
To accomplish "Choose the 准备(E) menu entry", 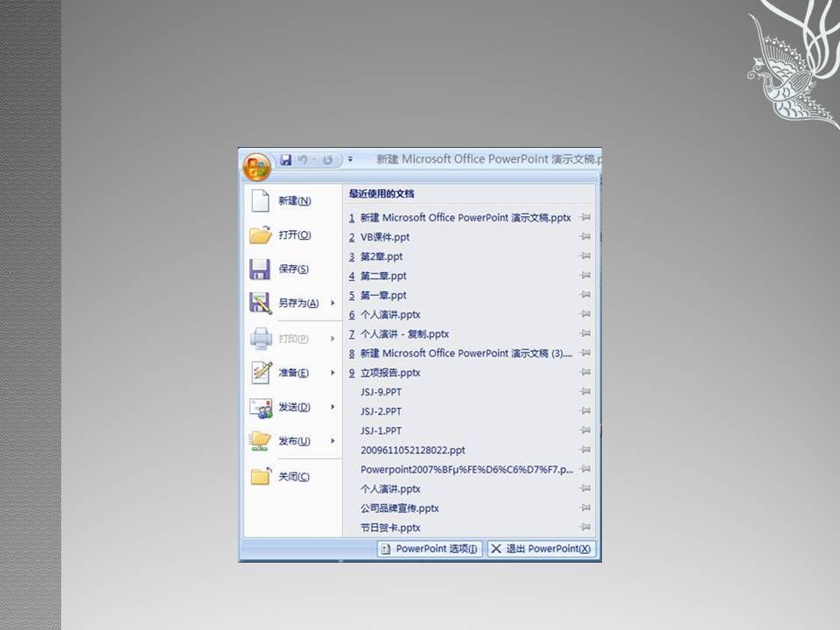I will tap(292, 373).
